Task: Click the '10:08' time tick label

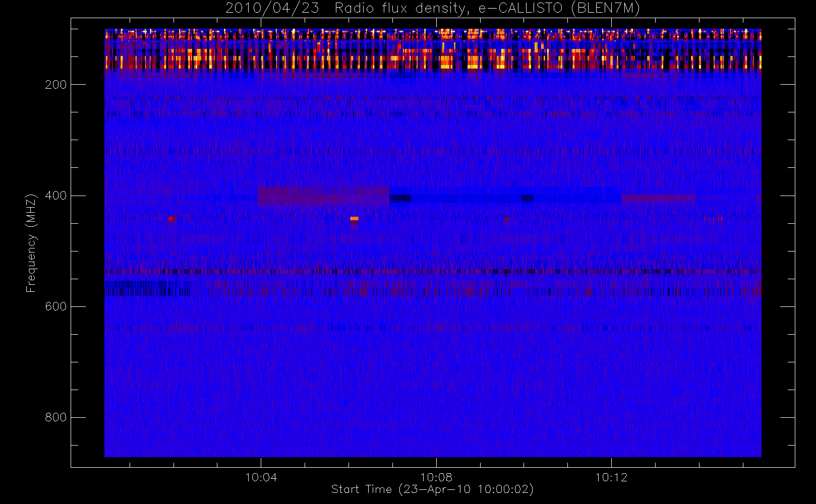Action: point(436,477)
